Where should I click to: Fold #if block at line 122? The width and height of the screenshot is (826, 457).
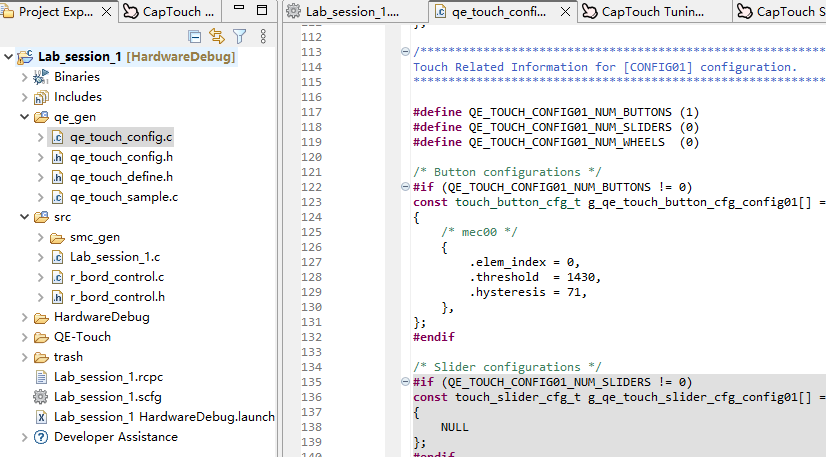coord(405,186)
